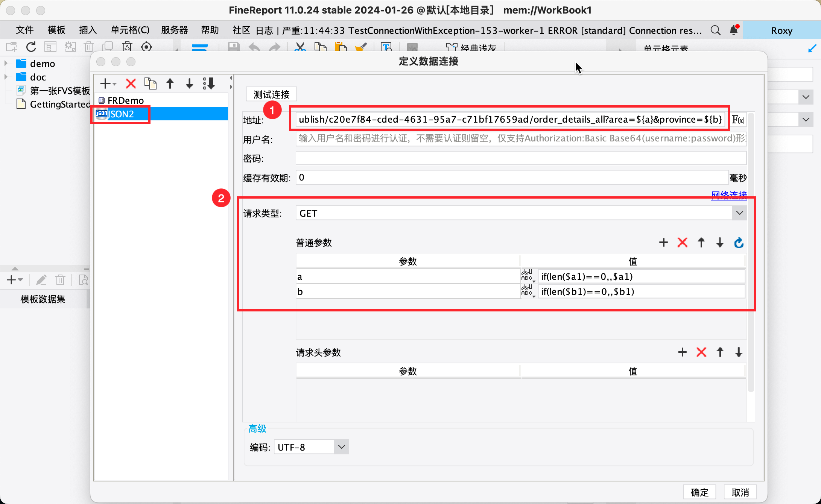Viewport: 821px width, 504px height.
Task: Click the search magnifier icon
Action: point(715,30)
